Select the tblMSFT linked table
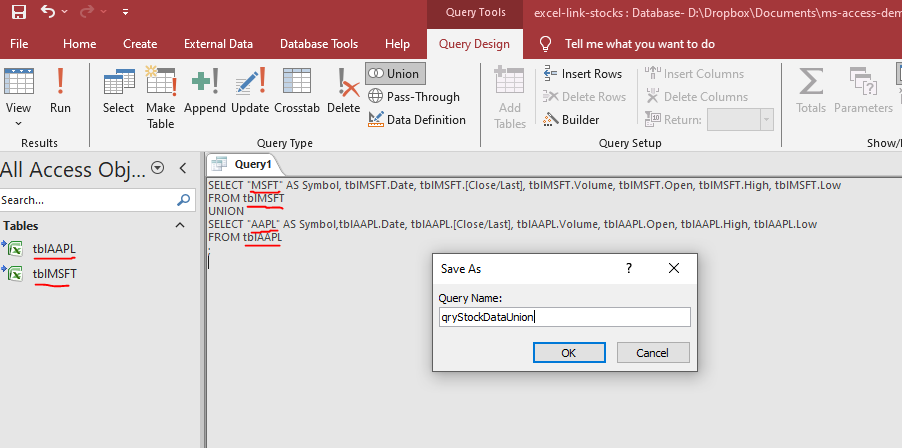 click(55, 274)
